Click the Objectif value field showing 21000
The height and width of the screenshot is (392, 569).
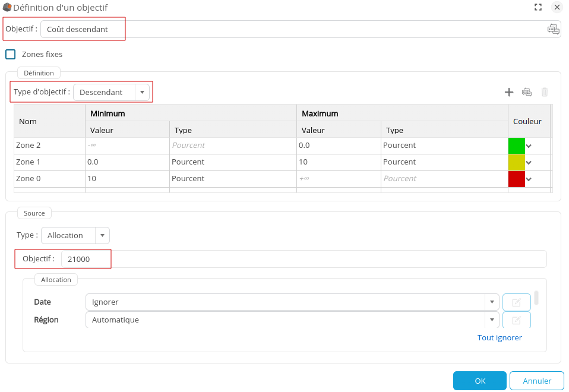[x=303, y=259]
